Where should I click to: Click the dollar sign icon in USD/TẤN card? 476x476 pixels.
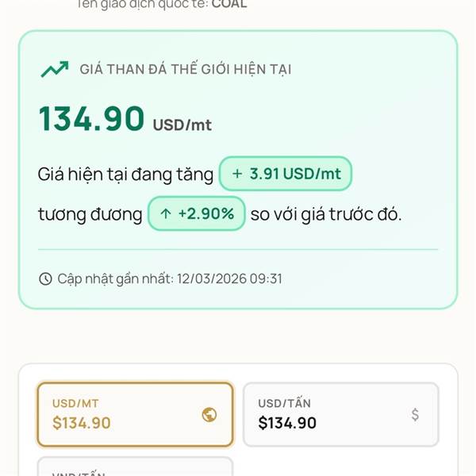coord(415,414)
